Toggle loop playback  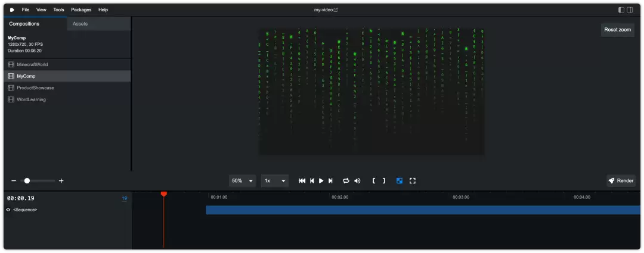pos(346,181)
